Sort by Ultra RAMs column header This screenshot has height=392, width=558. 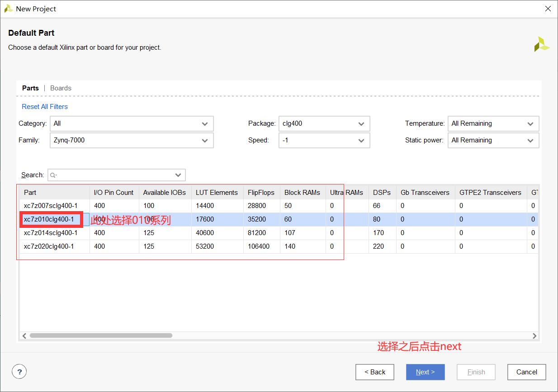pos(347,193)
